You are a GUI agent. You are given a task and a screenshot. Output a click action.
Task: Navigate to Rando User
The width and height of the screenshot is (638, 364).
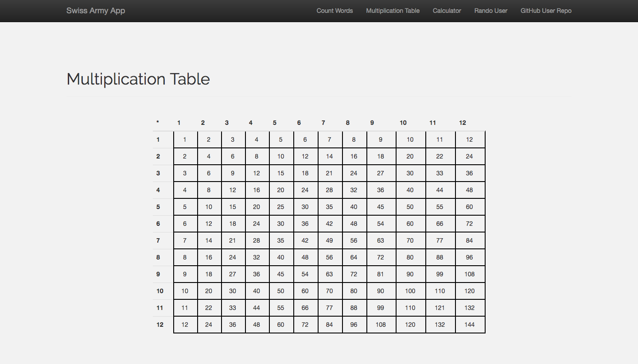[x=490, y=11]
